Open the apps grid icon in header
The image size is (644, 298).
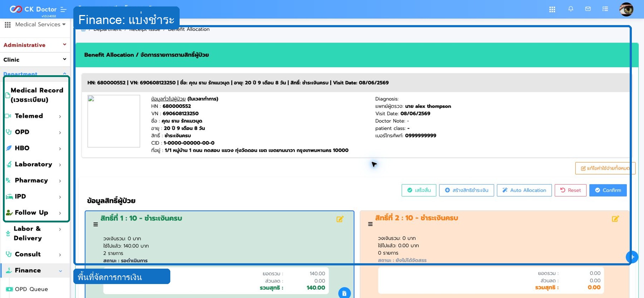tap(552, 9)
